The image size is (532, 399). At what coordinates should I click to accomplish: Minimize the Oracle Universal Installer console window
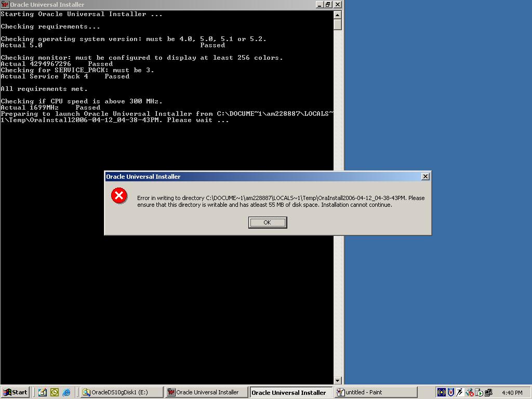click(320, 4)
